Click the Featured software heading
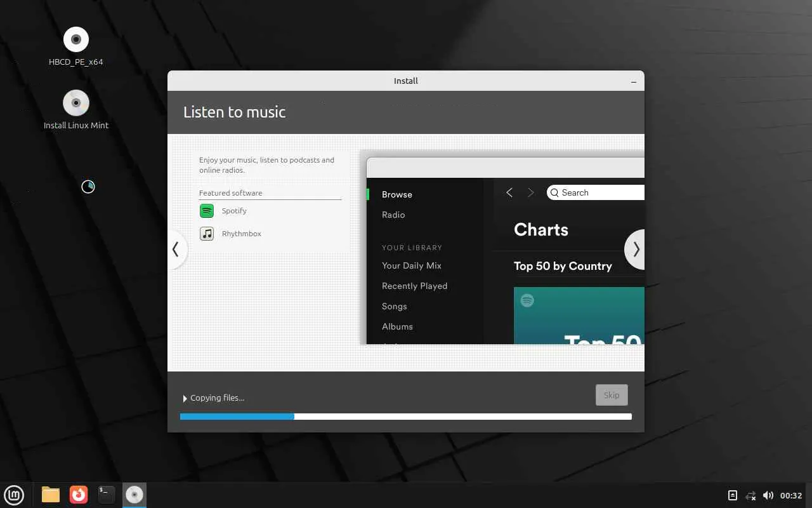Viewport: 812px width, 508px height. (x=230, y=193)
